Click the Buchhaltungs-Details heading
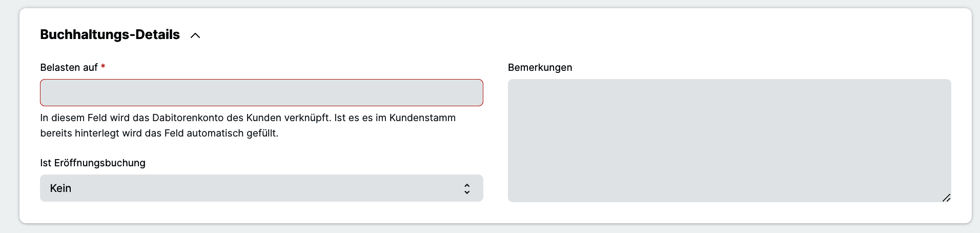Viewport: 980px width, 233px height. click(110, 34)
